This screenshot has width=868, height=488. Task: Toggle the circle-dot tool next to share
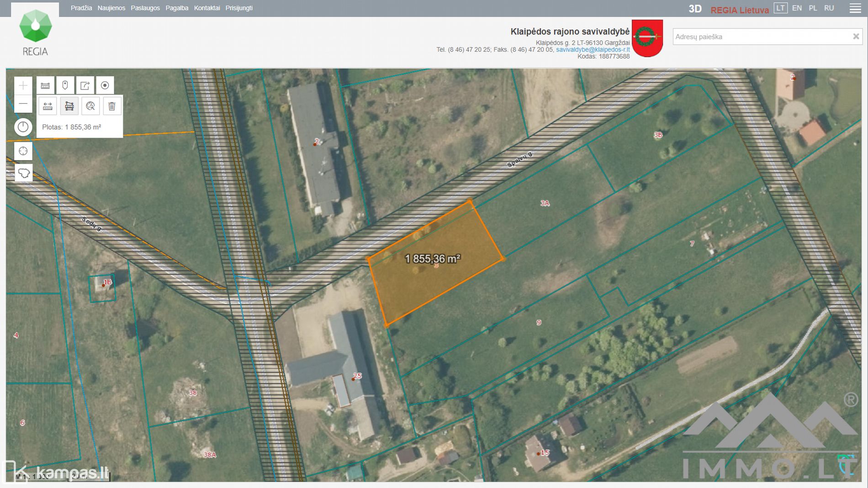tap(105, 85)
